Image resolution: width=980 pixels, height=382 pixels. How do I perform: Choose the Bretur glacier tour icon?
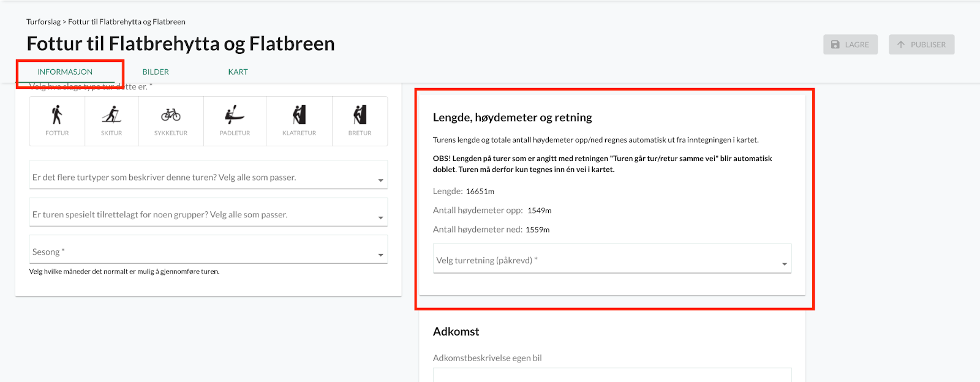coord(360,115)
